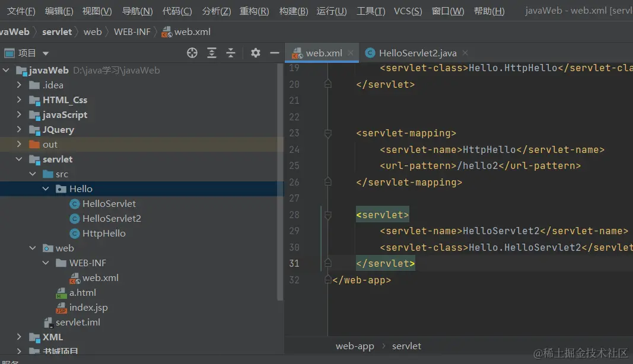Screen dimensions: 633x364
Task: Open project panel settings gear
Action: [256, 53]
